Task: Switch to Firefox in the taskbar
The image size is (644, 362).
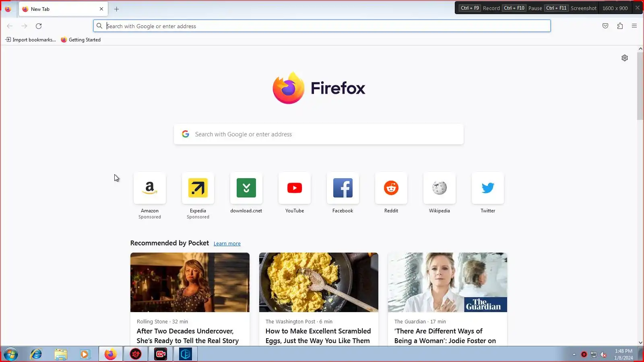Action: [111, 354]
